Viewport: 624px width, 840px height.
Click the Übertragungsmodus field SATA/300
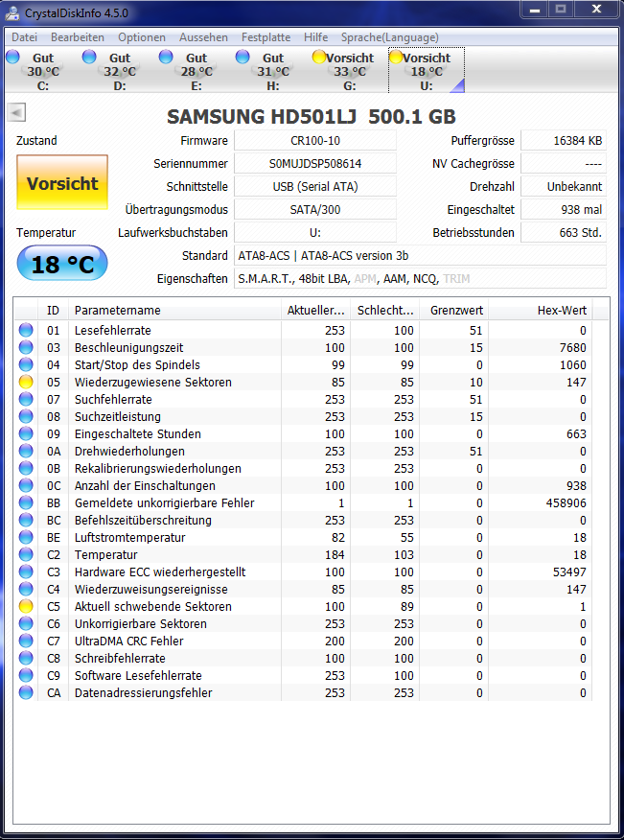315,209
